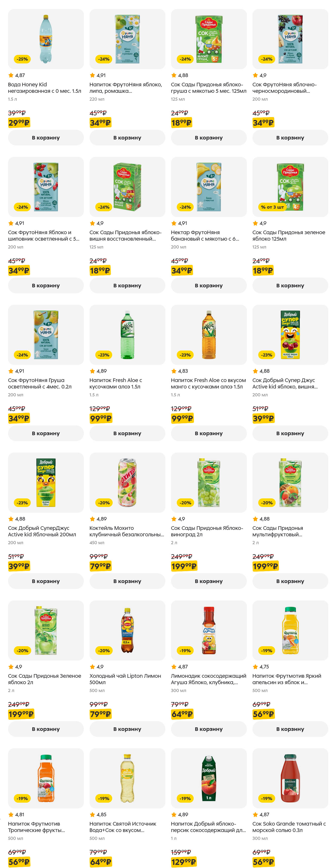Viewport: 334px width, 868px height.
Task: Add Lipton Лимон iced tea to cart
Action: click(127, 728)
